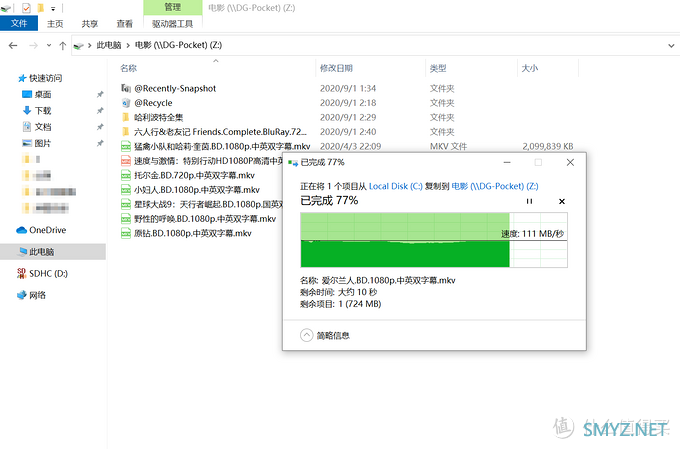Click the quick access new folder icon
680x449 pixels.
(40, 8)
